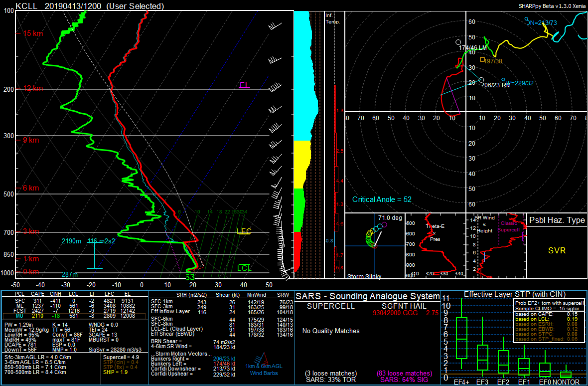The height and width of the screenshot is (386, 588).
Task: Click the effective inflow base label 287m
Action: tap(69, 275)
